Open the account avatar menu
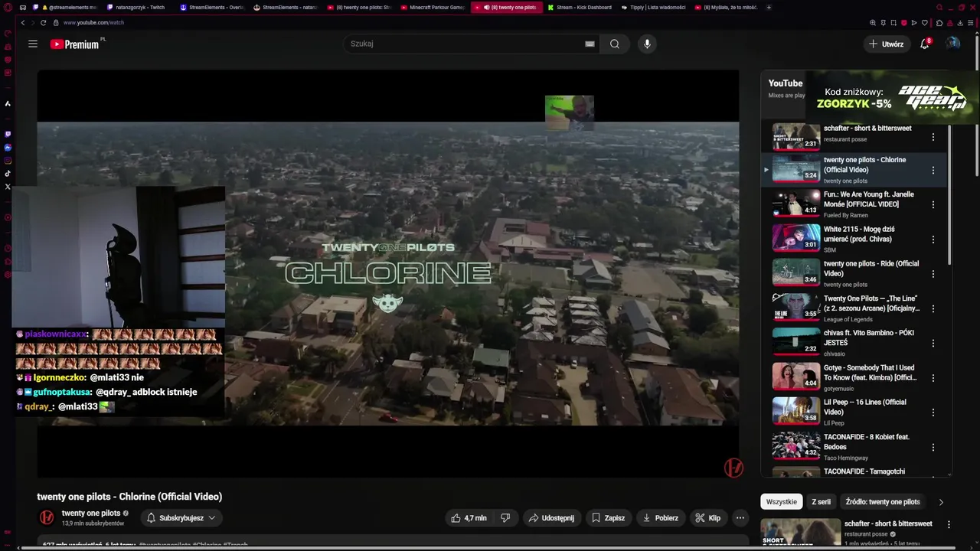This screenshot has width=980, height=551. point(952,44)
